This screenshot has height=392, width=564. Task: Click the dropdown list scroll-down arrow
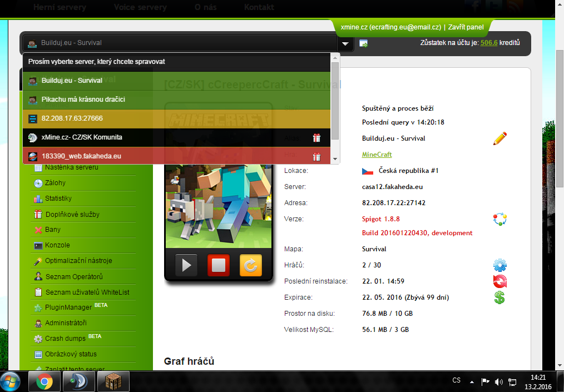click(335, 159)
